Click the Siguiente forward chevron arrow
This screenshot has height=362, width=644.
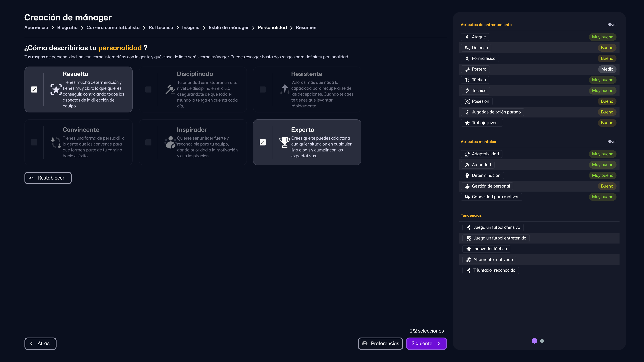[x=439, y=344]
